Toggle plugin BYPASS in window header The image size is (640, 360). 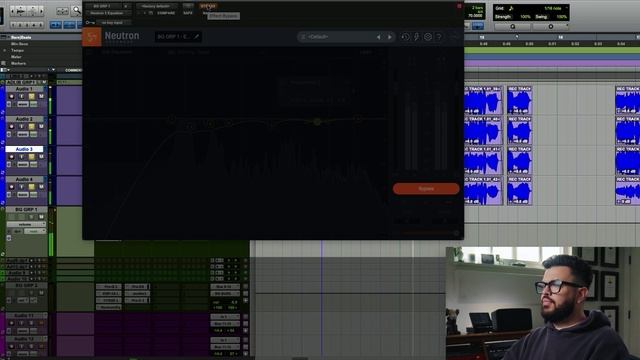pos(208,6)
